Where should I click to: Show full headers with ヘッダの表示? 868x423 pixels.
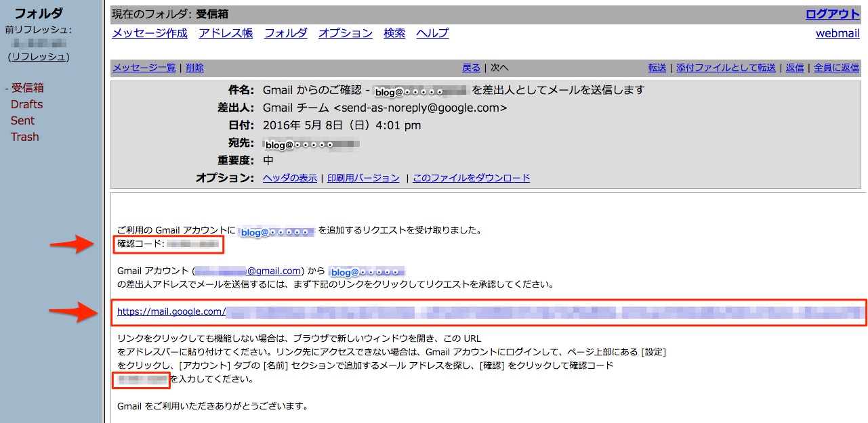(x=290, y=178)
